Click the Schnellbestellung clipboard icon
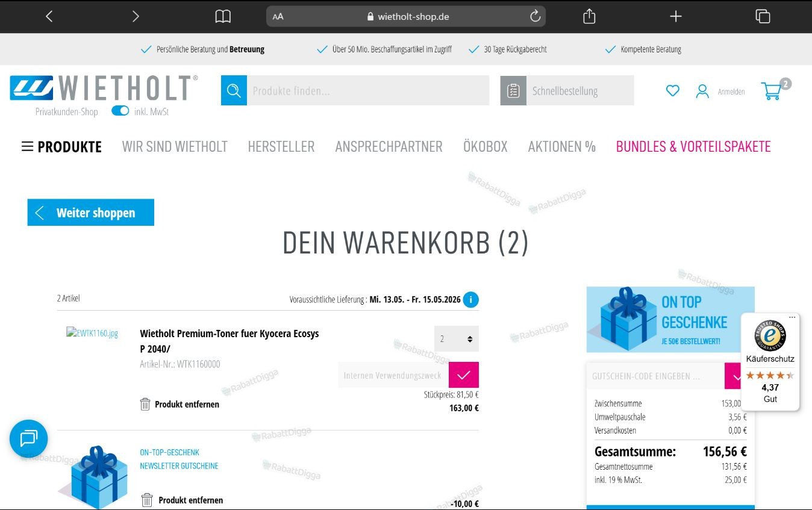The width and height of the screenshot is (812, 510). tap(513, 90)
